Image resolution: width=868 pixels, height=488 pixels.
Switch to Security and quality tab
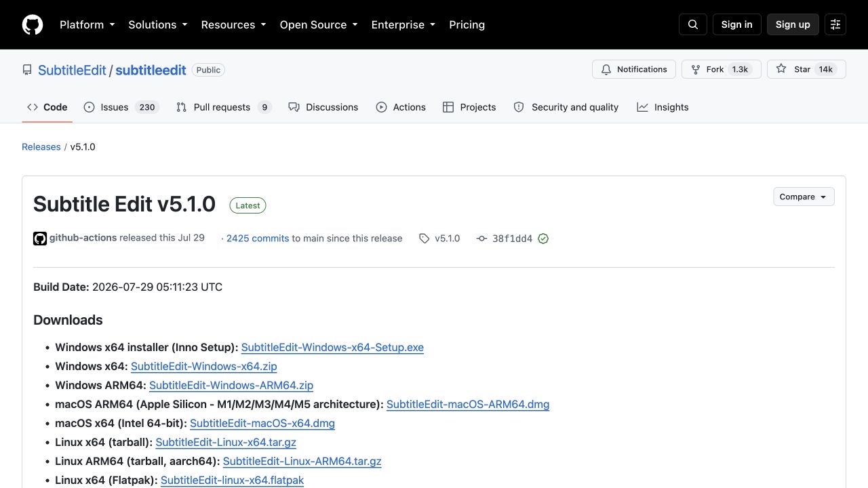566,107
